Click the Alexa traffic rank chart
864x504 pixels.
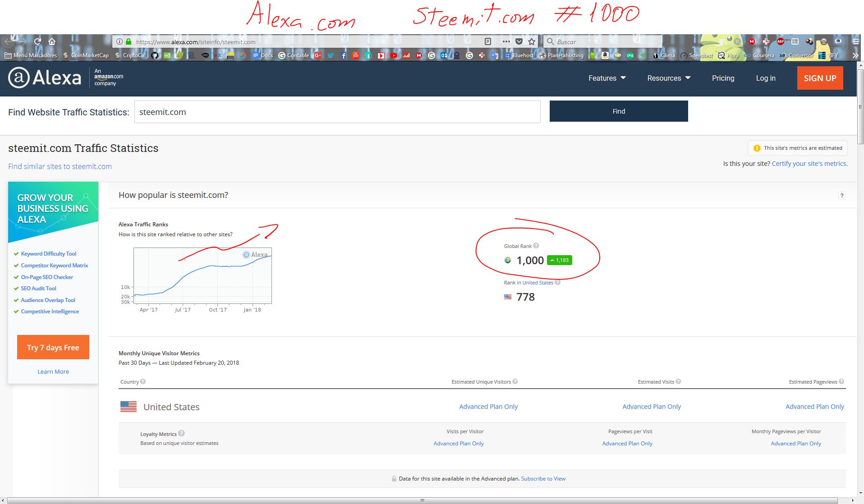(x=202, y=276)
